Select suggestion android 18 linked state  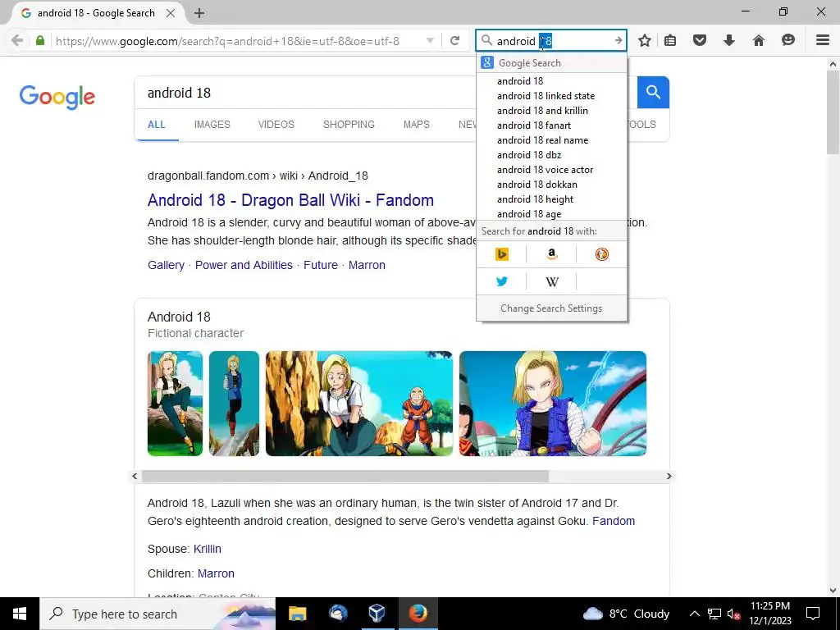click(x=551, y=96)
